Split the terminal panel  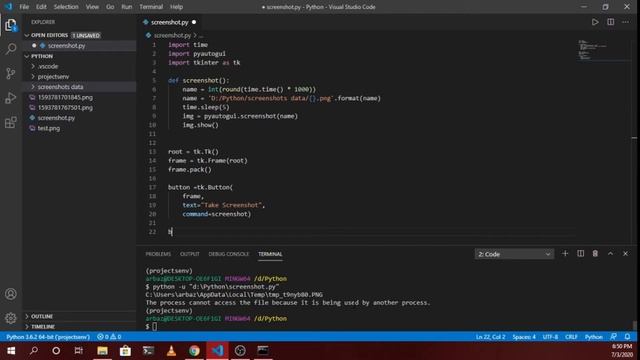coord(580,253)
